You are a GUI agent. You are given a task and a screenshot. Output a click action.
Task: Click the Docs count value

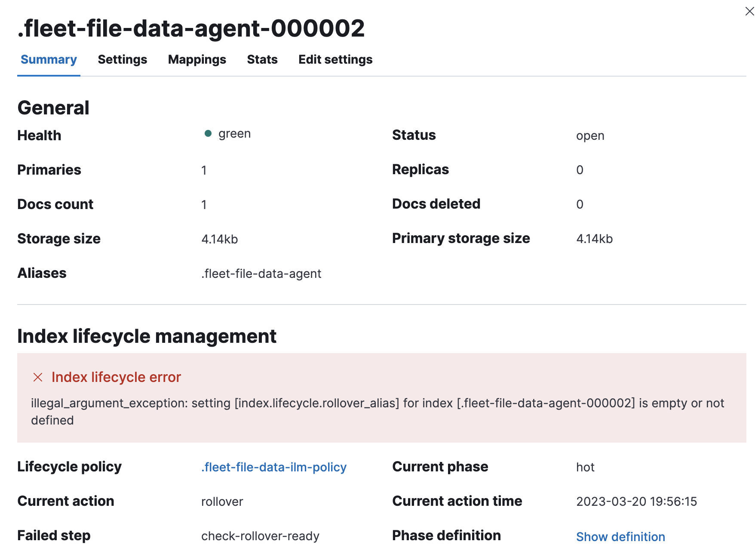[204, 204]
